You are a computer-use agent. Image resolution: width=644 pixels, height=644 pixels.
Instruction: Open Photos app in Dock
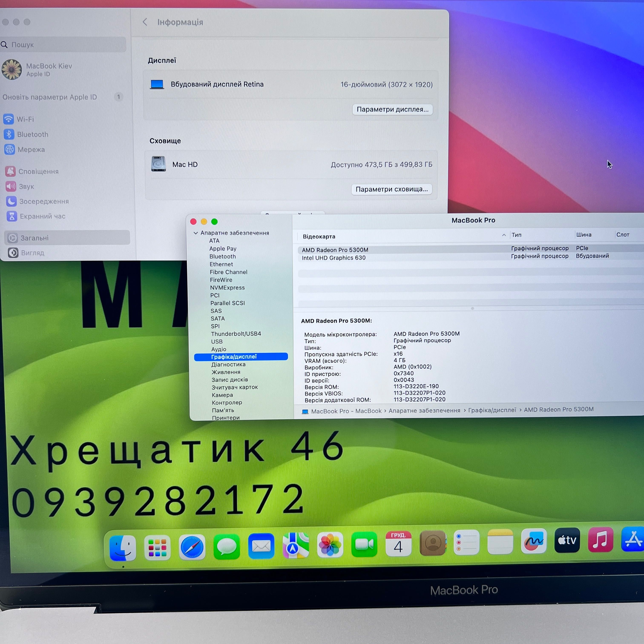pos(330,545)
